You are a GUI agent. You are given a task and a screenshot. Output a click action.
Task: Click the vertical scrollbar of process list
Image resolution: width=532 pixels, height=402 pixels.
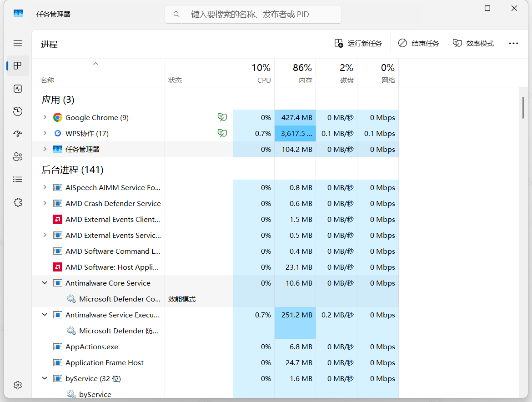[x=523, y=107]
